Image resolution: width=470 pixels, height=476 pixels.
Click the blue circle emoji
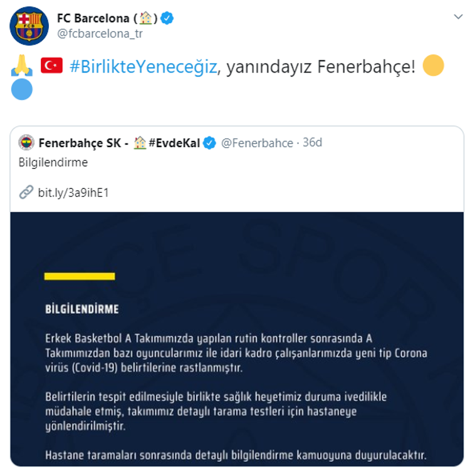(x=22, y=89)
